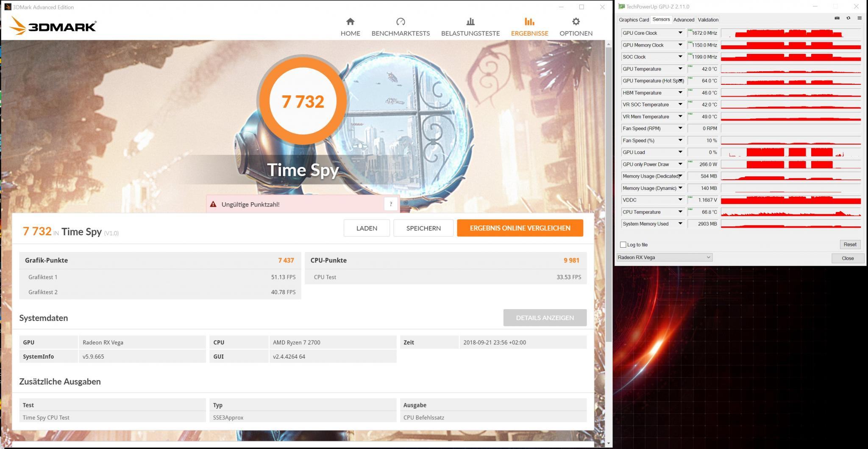Click the 3DMark title bar app icon
This screenshot has height=449, width=868.
click(8, 7)
